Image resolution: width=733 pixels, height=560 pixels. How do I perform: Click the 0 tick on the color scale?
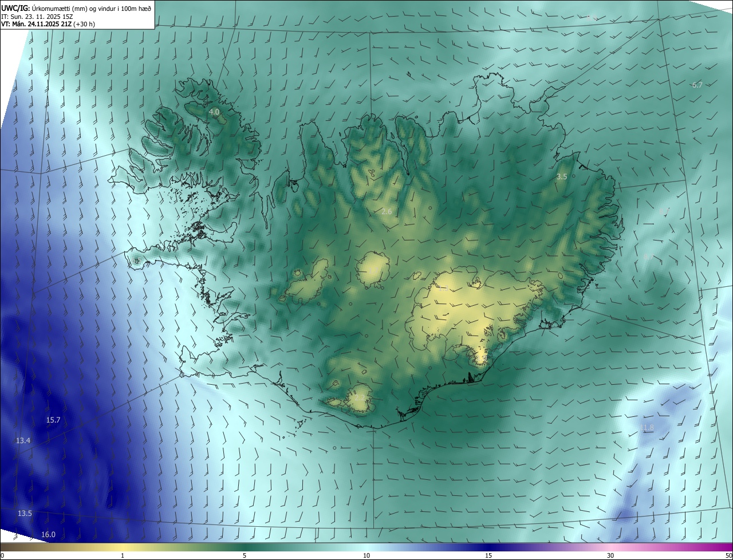(x=2, y=555)
